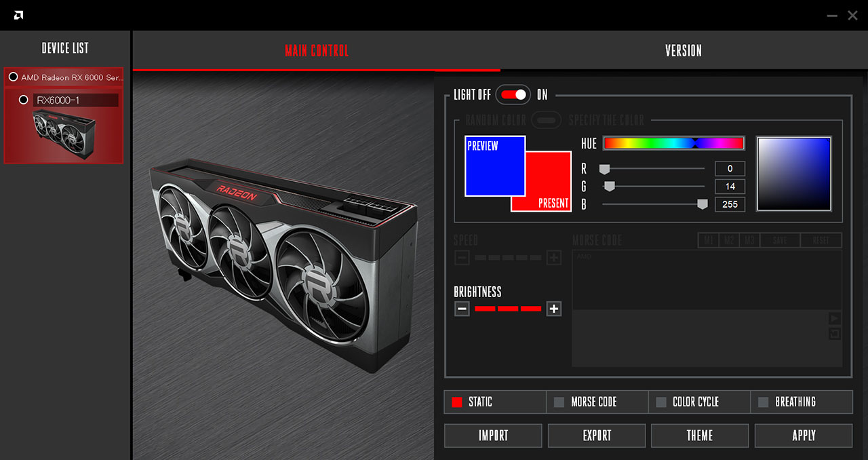Click the Device List heading
Viewport: 868px width, 460px height.
coord(65,48)
